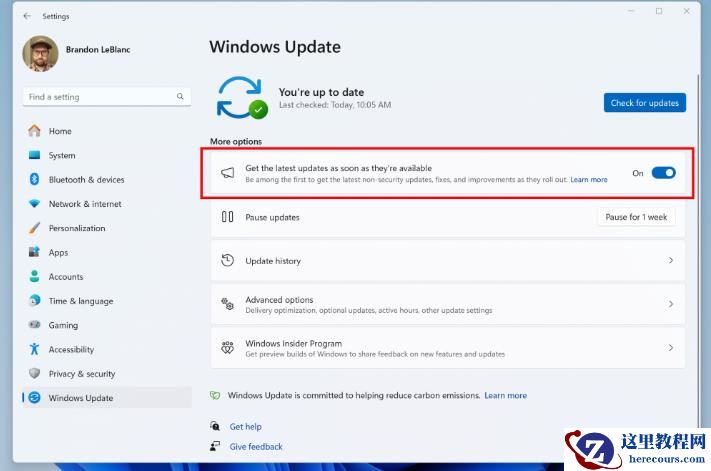Click the Pause for 1 week button
The image size is (711, 471).
636,217
